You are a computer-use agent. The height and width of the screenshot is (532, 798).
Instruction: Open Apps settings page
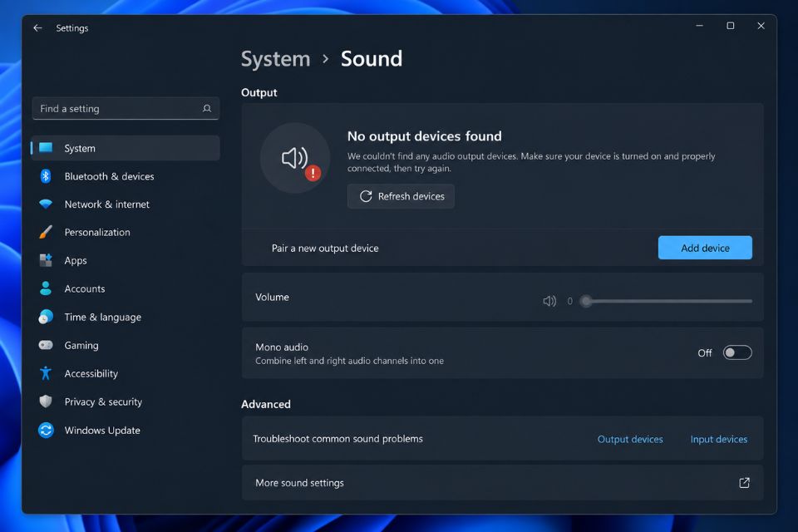tap(126, 260)
